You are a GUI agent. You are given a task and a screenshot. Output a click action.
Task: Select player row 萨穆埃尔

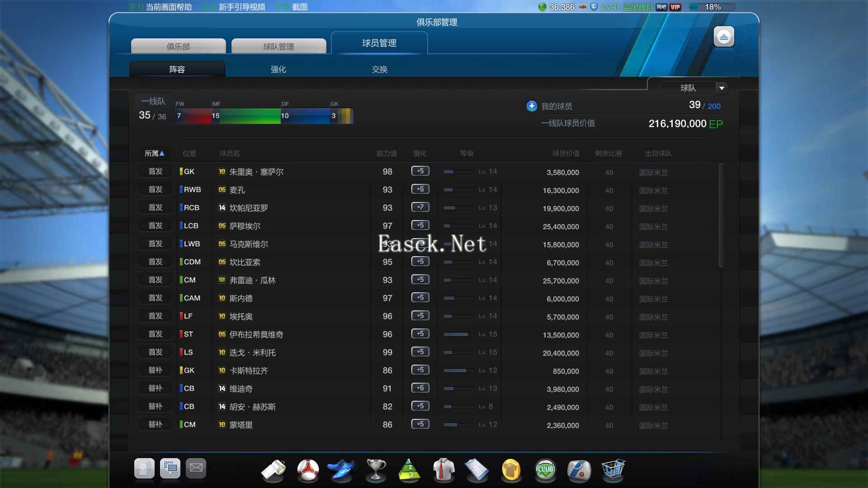point(427,225)
